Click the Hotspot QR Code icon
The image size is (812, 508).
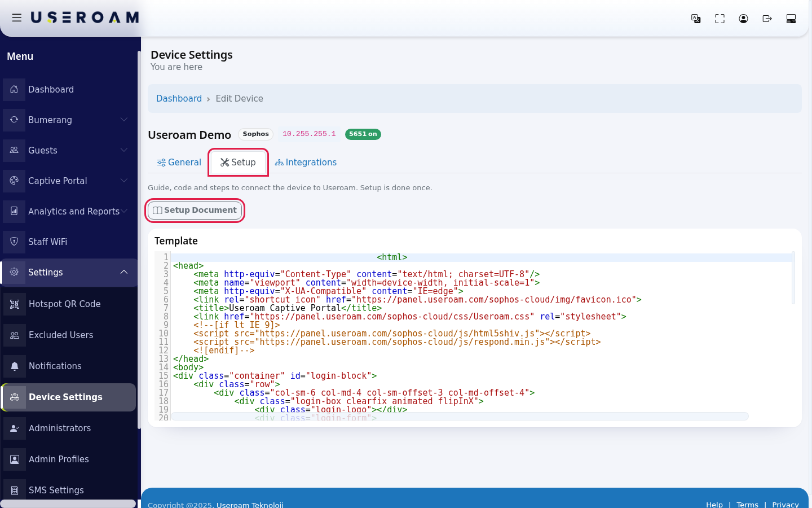coord(15,304)
